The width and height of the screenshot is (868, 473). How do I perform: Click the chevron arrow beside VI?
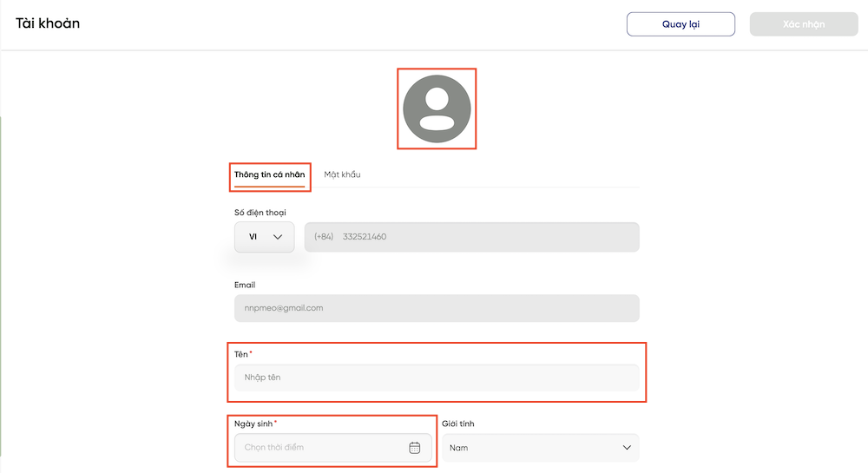point(278,237)
